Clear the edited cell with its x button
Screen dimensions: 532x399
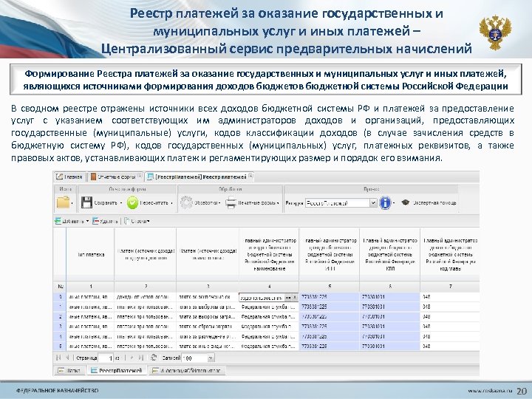tap(295, 297)
